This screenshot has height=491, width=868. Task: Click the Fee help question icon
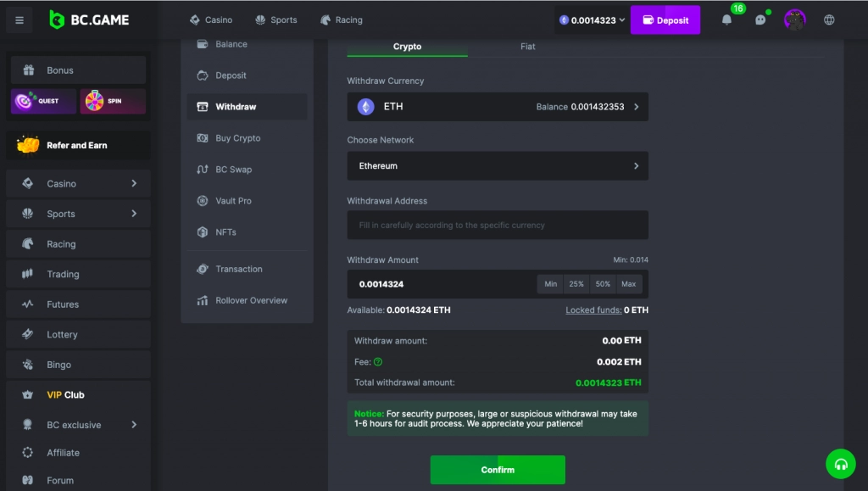[378, 362]
